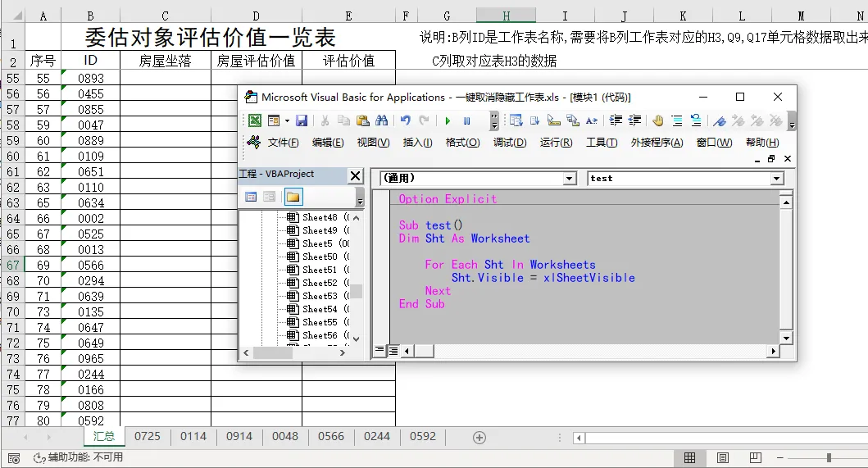Image resolution: width=868 pixels, height=468 pixels.
Task: Toggle Folders in the project explorer
Action: 293,197
